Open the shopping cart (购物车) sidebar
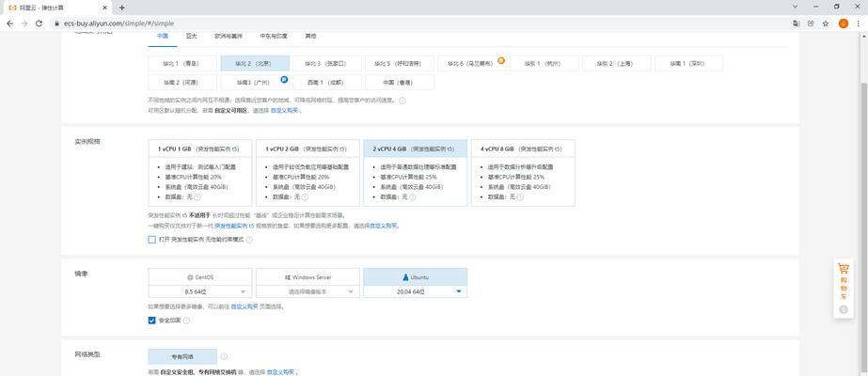Image resolution: width=868 pixels, height=376 pixels. (x=844, y=281)
